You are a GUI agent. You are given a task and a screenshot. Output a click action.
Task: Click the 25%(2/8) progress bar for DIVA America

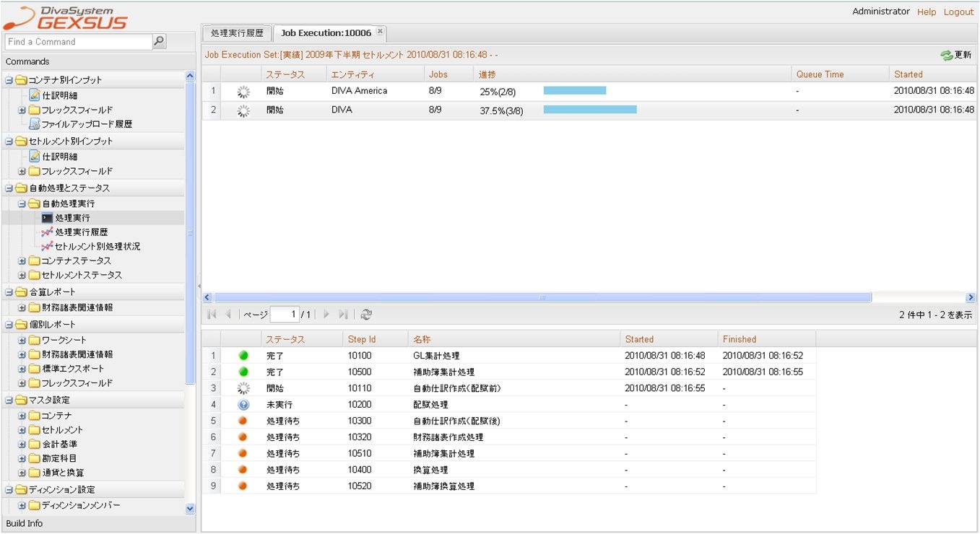click(574, 91)
